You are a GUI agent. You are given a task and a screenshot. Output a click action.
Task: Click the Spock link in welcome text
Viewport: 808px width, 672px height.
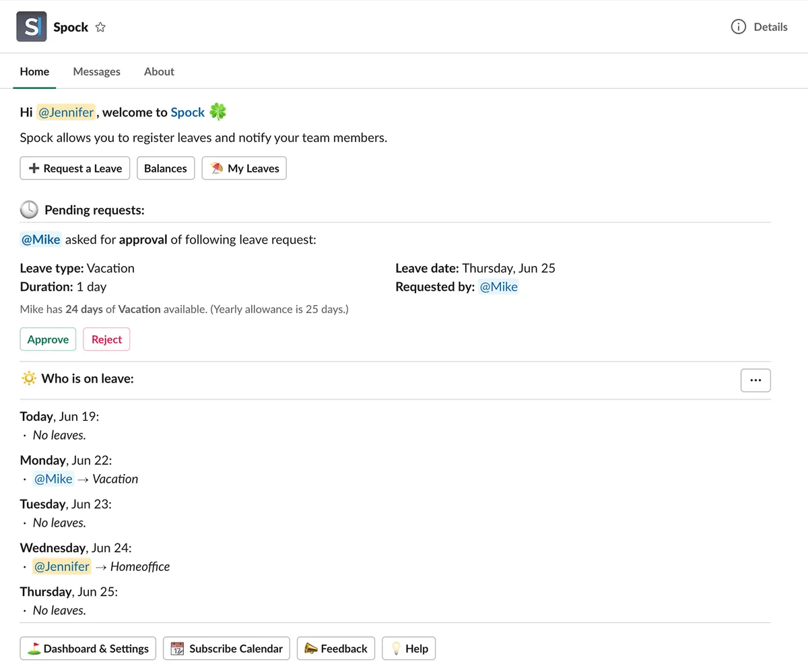coord(187,112)
